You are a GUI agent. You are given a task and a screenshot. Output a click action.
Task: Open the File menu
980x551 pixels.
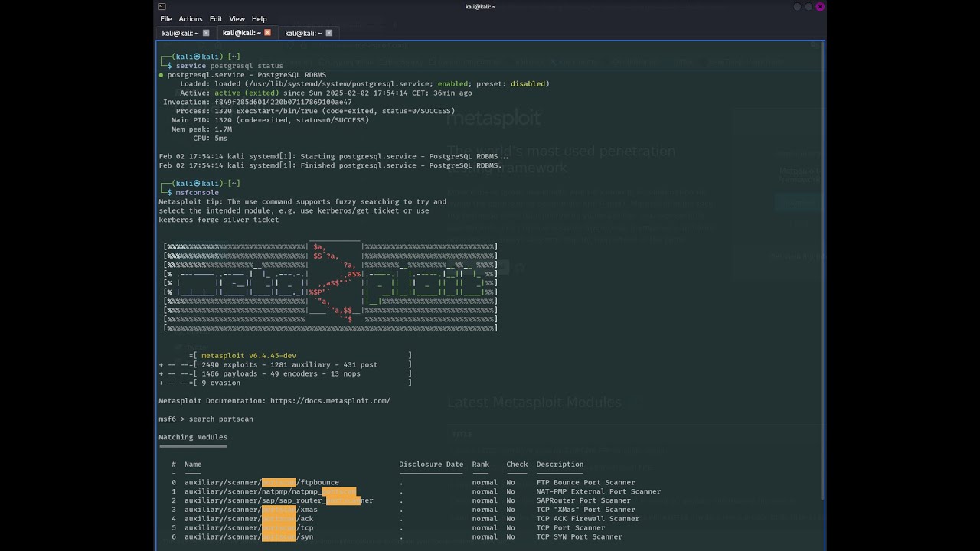(x=166, y=19)
